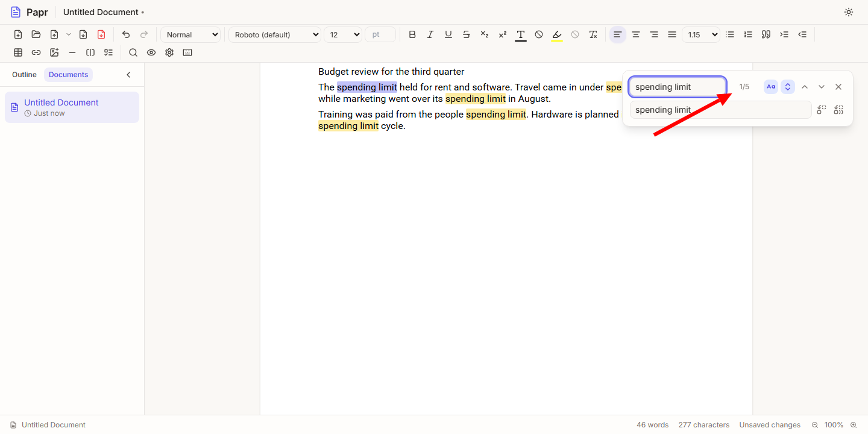Toggle preview mode with eye icon
868x434 pixels.
[x=151, y=52]
